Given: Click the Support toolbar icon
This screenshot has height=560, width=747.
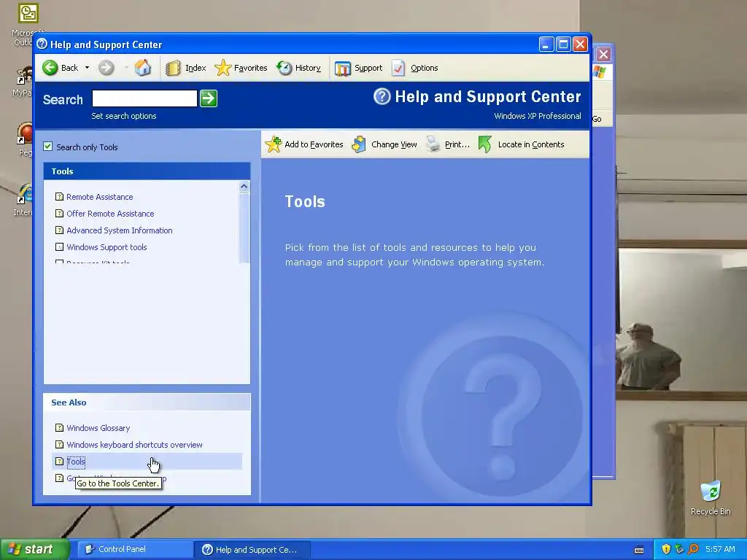Looking at the screenshot, I should (x=343, y=69).
